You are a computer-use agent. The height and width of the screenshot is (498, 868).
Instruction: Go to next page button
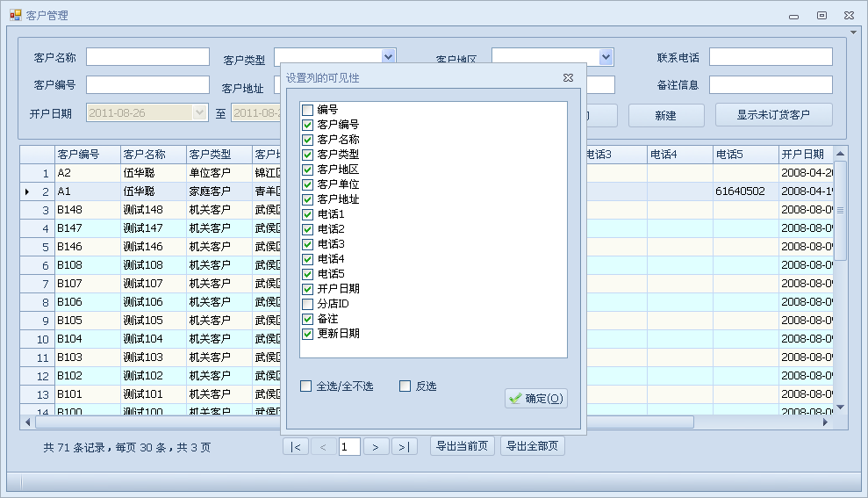(376, 446)
